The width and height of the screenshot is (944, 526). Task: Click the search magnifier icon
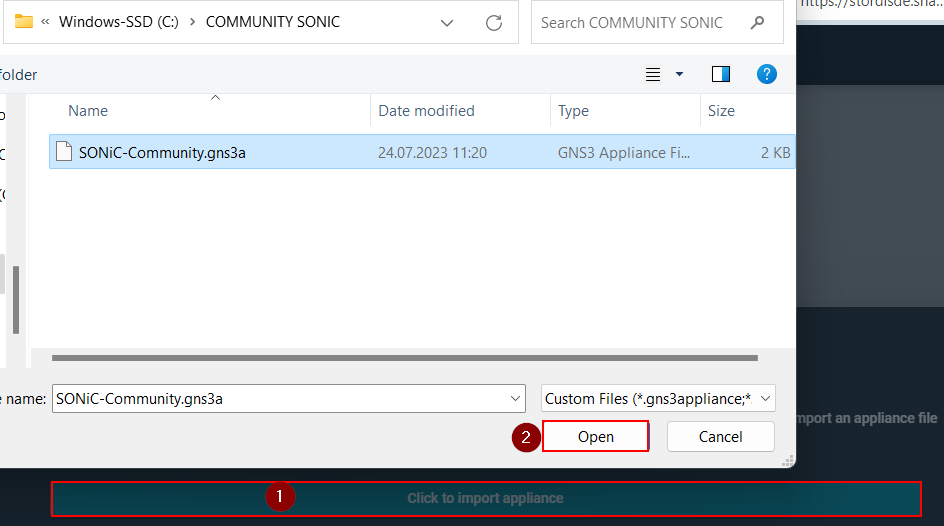coord(758,22)
